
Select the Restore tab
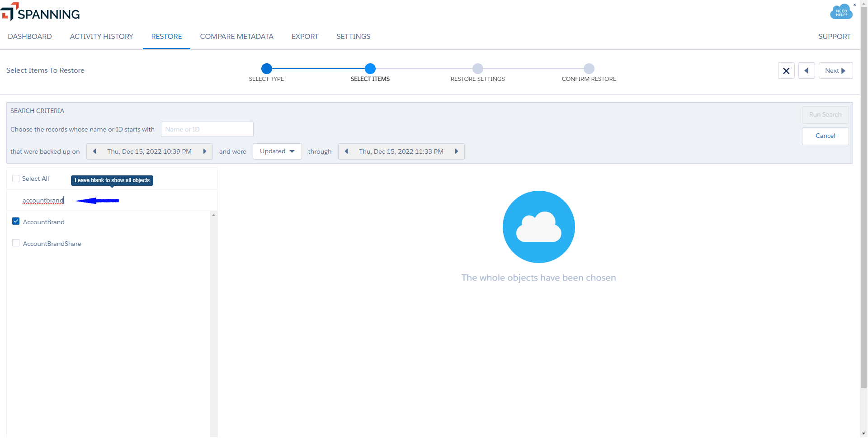coord(166,37)
